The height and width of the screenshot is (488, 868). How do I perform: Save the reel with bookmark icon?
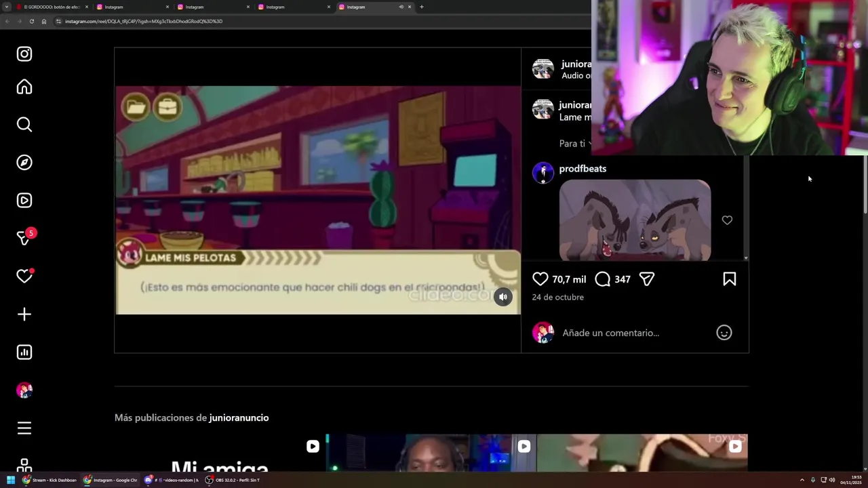pyautogui.click(x=730, y=279)
